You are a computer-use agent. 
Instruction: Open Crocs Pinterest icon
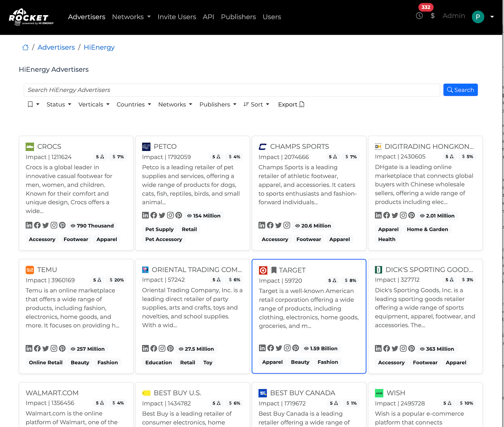click(x=62, y=225)
